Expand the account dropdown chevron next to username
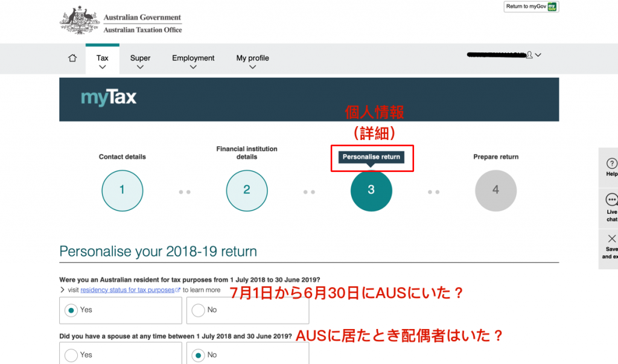This screenshot has height=364, width=618. 538,55
